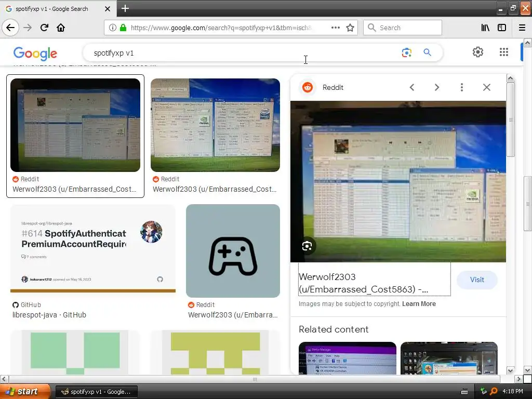This screenshot has width=532, height=399.
Task: Click the orange magnifier tray icon
Action: tap(494, 392)
